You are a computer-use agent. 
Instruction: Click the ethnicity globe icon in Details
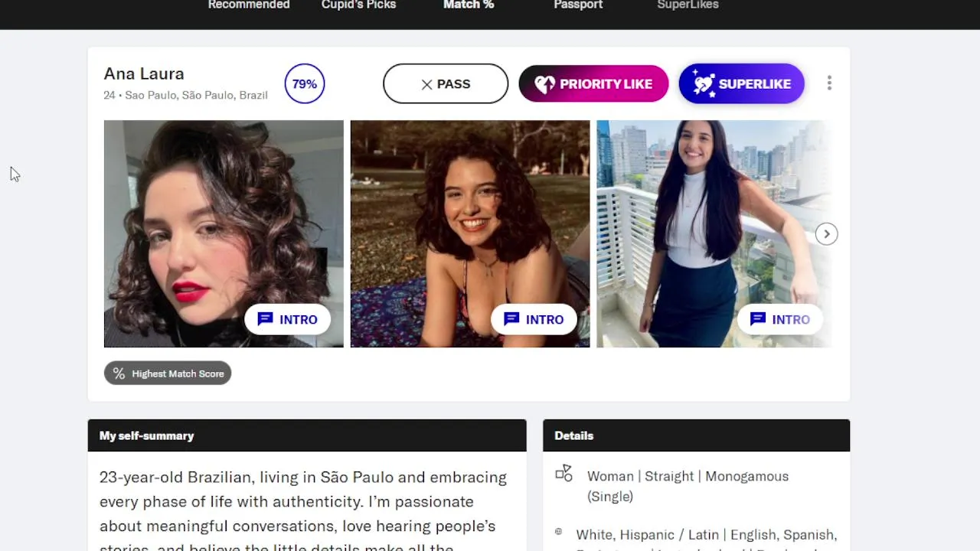(558, 532)
